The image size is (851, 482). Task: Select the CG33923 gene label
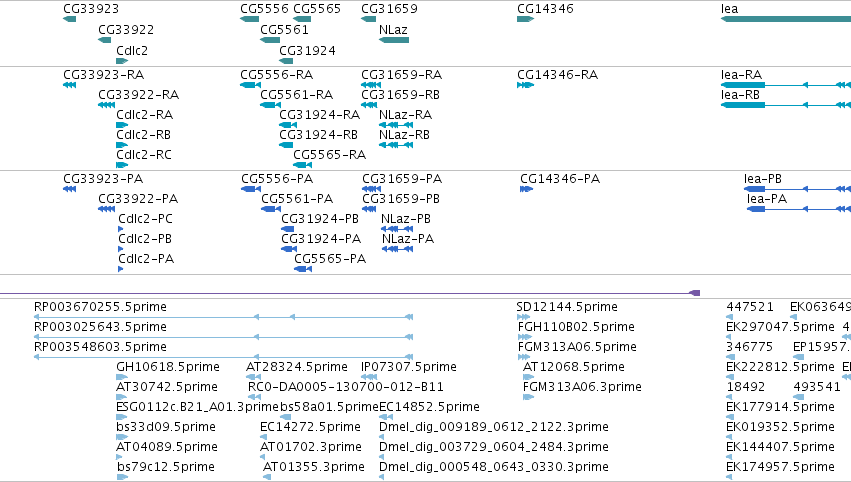click(x=91, y=9)
